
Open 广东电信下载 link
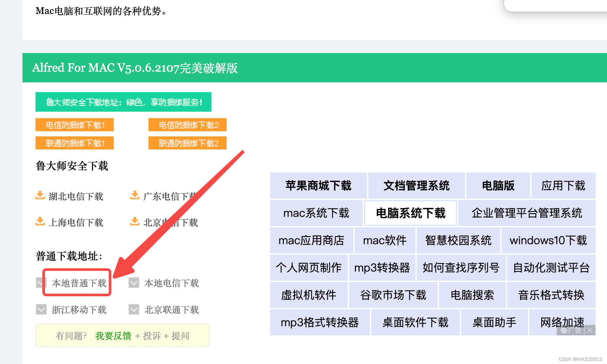pyautogui.click(x=171, y=196)
